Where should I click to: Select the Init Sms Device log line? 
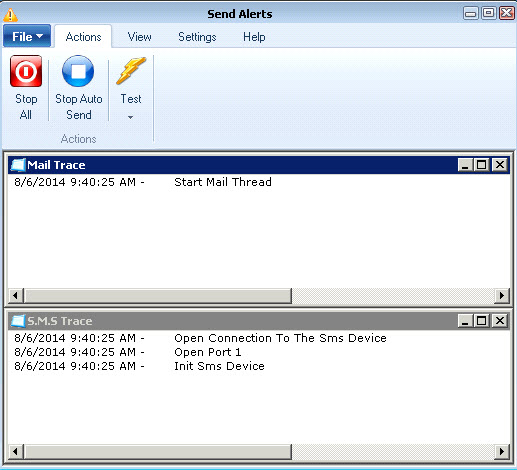pos(139,366)
